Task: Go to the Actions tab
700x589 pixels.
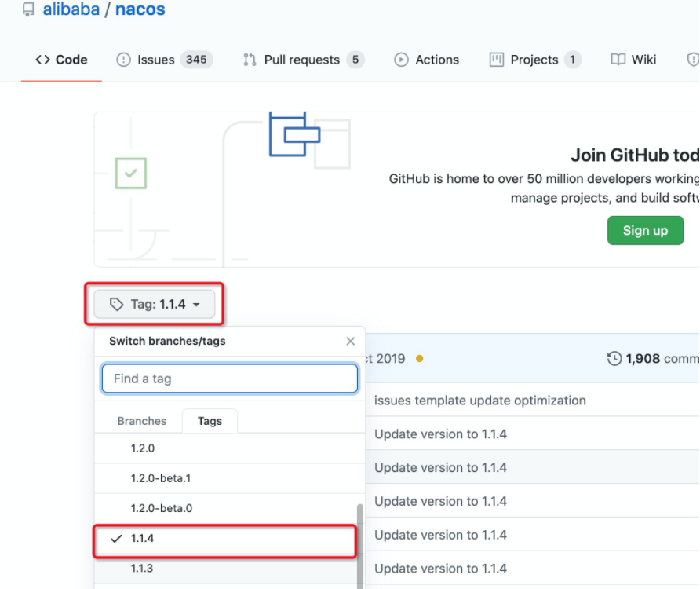Action: pyautogui.click(x=426, y=60)
